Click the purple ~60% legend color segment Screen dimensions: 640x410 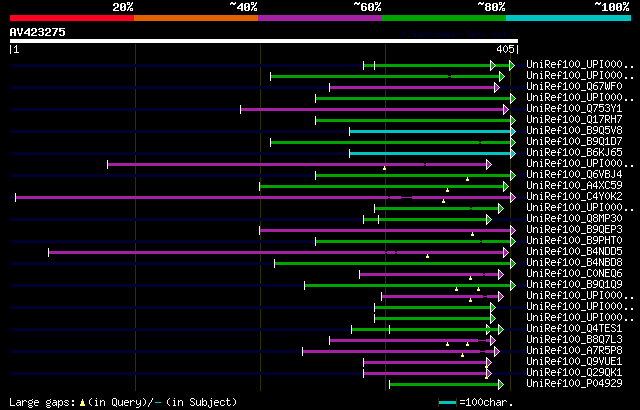point(320,18)
